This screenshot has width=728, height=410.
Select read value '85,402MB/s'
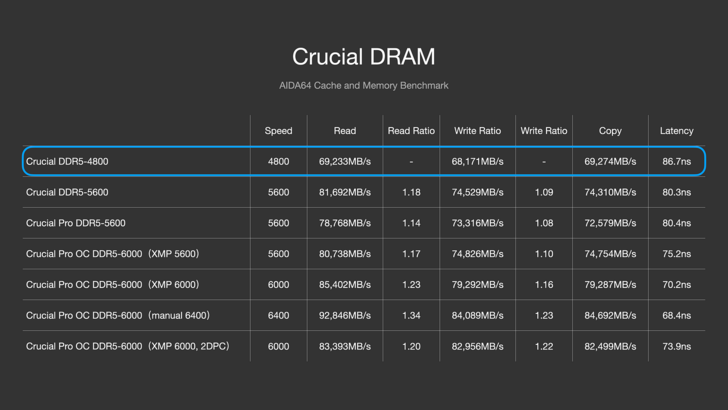[x=345, y=285]
